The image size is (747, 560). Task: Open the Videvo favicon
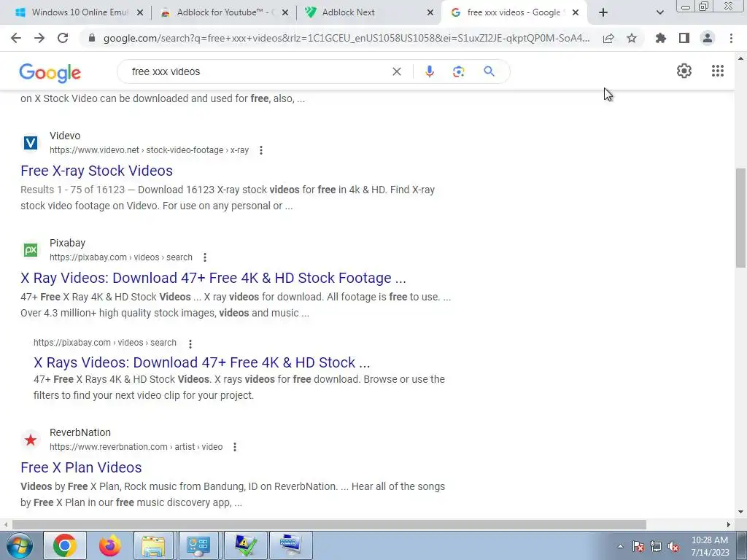coord(31,143)
